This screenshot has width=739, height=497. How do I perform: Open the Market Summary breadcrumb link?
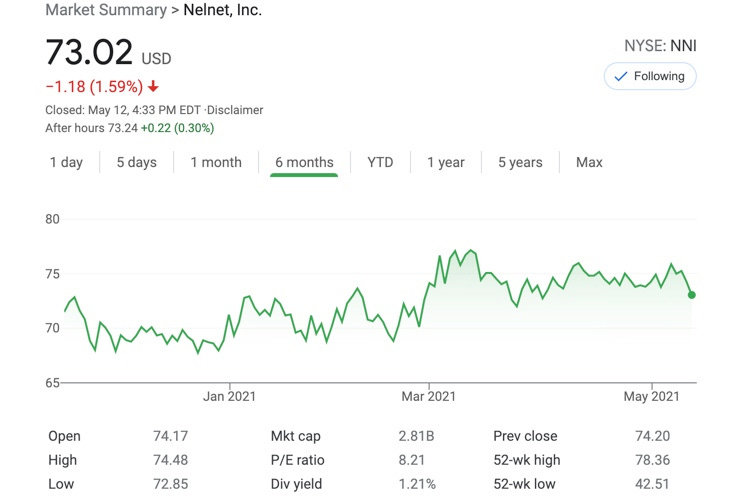pos(106,10)
